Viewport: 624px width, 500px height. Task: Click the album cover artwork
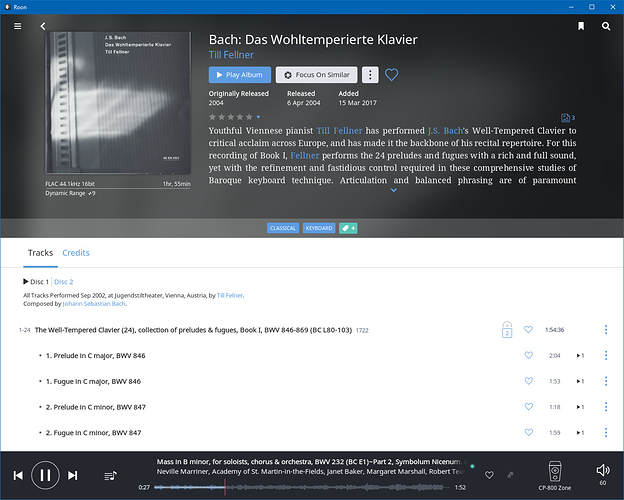pos(118,103)
